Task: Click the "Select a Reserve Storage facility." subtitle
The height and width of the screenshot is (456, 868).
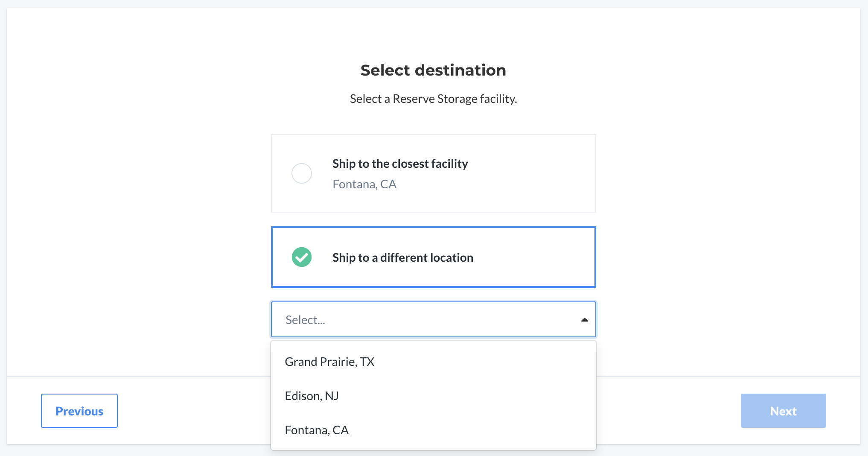Action: tap(433, 99)
